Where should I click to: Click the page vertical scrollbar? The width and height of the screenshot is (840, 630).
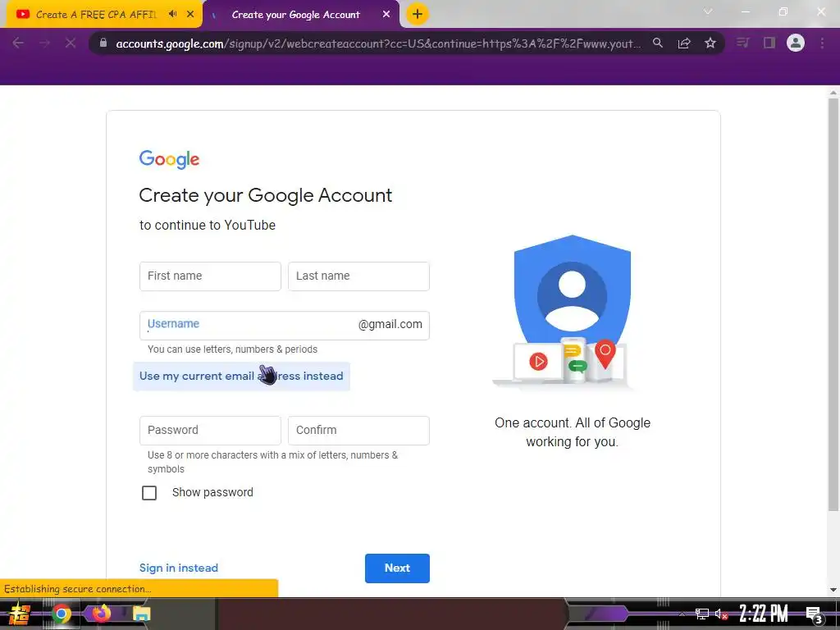pyautogui.click(x=833, y=305)
